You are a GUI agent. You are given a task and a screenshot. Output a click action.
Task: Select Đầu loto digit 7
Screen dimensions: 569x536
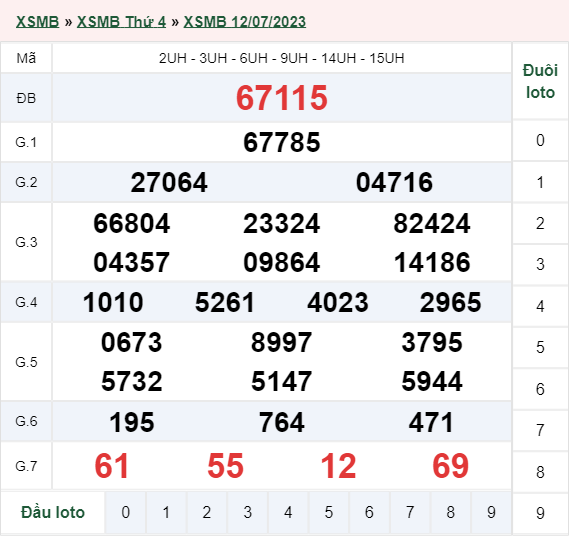410,512
